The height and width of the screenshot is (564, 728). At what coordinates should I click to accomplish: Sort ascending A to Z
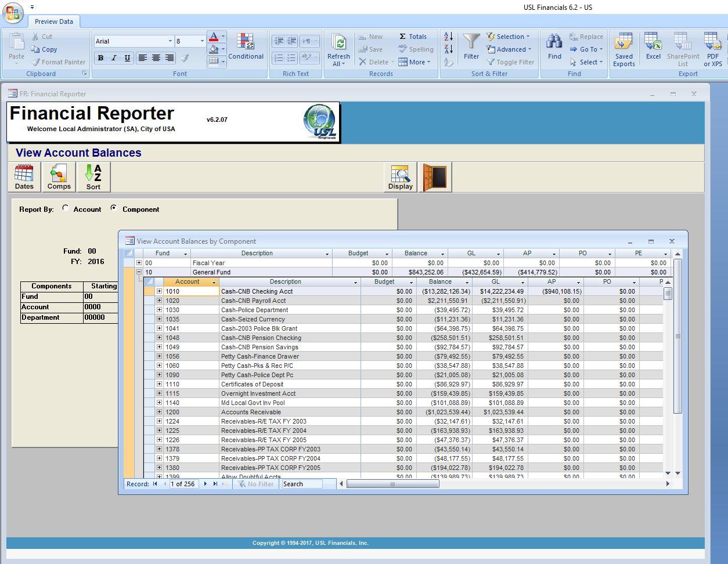pos(448,36)
